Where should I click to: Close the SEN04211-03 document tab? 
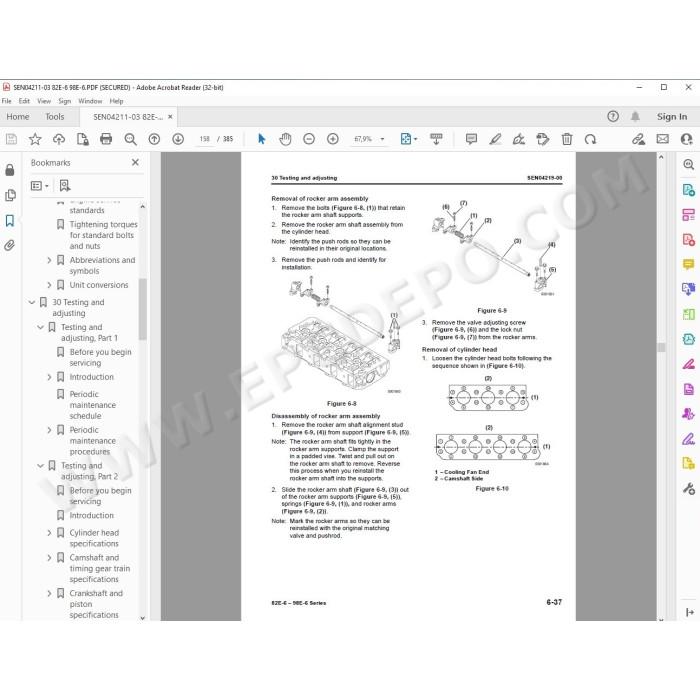point(170,117)
